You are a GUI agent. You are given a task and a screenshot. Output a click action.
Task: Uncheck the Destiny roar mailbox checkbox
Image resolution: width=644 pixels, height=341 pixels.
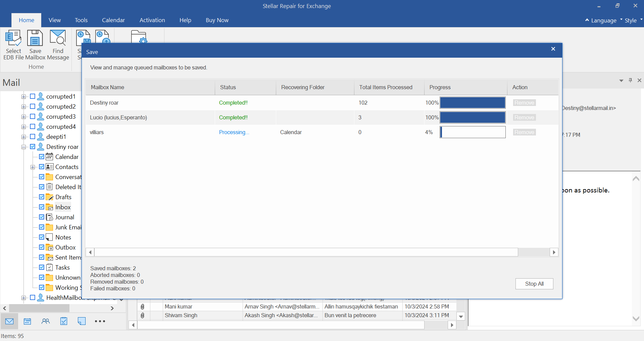click(x=33, y=147)
